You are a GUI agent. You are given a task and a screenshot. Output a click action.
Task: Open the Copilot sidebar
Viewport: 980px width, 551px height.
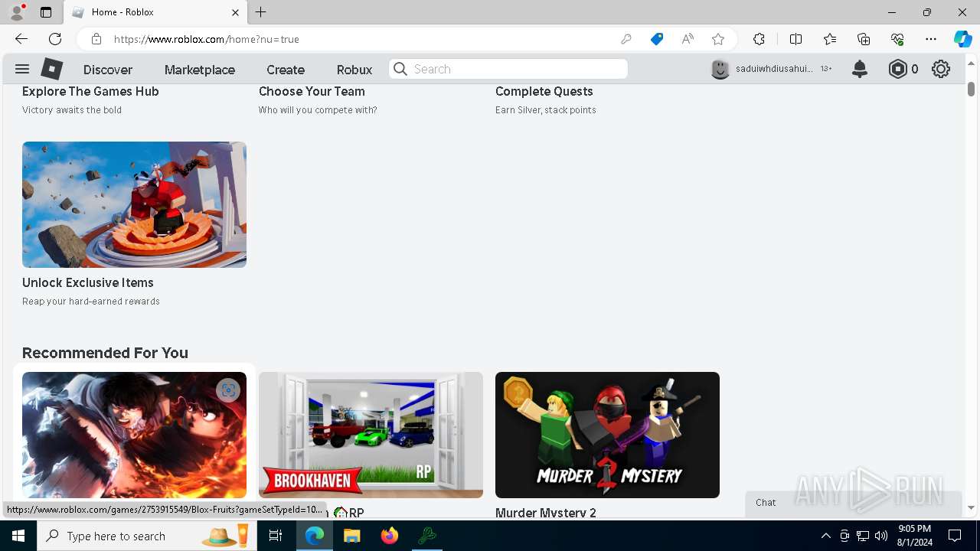click(x=962, y=39)
